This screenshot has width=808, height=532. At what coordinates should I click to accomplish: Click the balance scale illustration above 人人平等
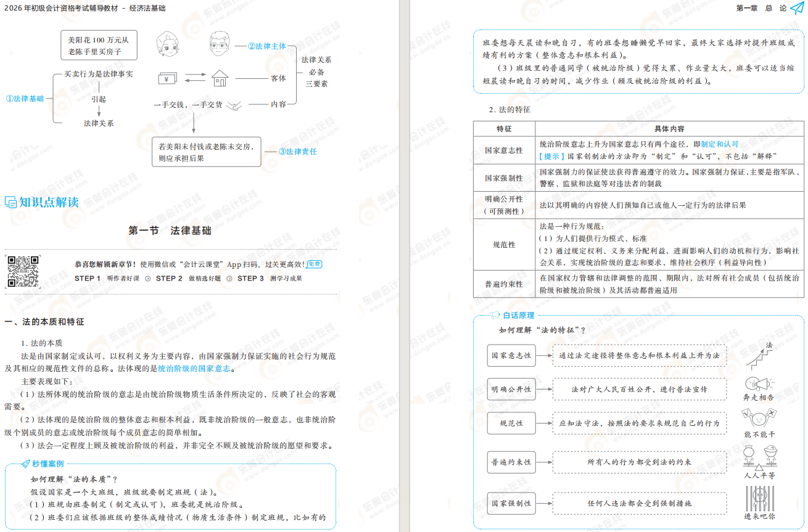coord(759,457)
